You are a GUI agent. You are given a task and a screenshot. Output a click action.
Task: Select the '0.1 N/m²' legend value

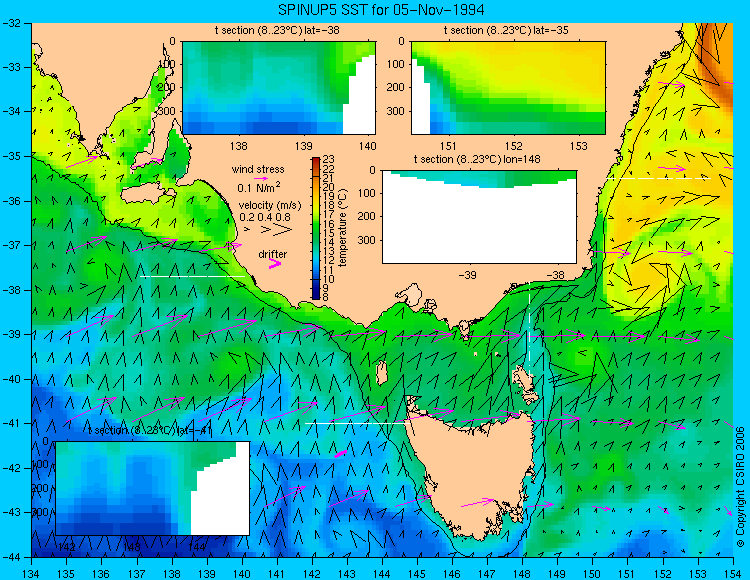point(259,187)
